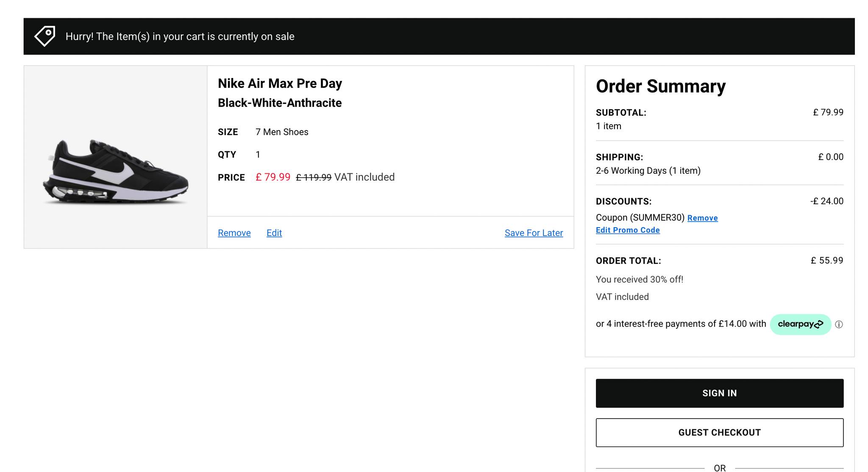Click the Black-White-Anthracite colour name
Screen dimensions: 868x472
tap(280, 103)
